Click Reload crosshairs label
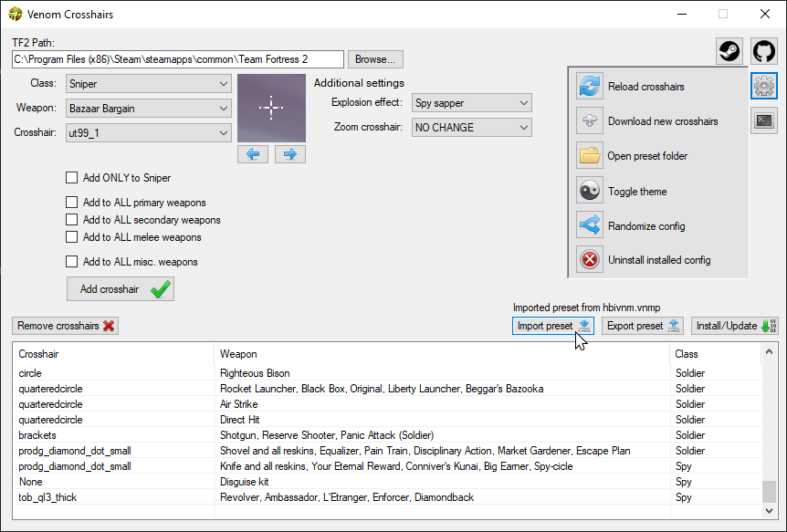 click(x=646, y=87)
